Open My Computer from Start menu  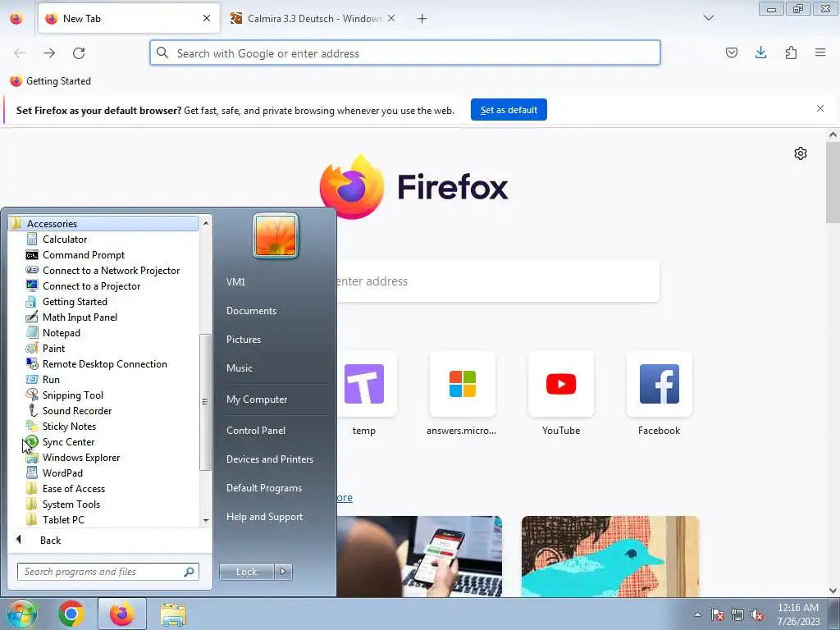[257, 399]
